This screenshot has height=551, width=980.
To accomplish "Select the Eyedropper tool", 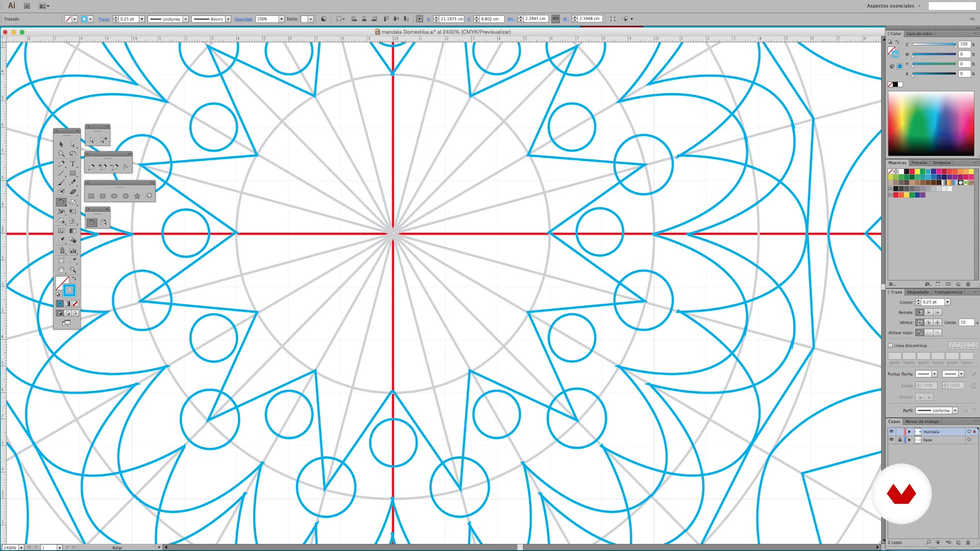I will [x=61, y=240].
